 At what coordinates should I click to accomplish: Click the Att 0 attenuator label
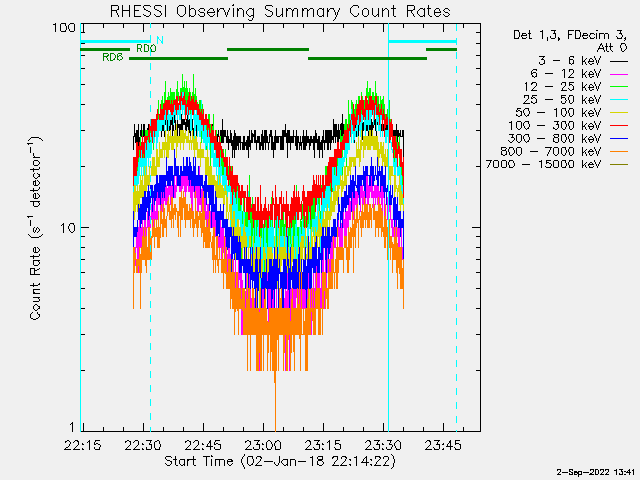[x=611, y=48]
